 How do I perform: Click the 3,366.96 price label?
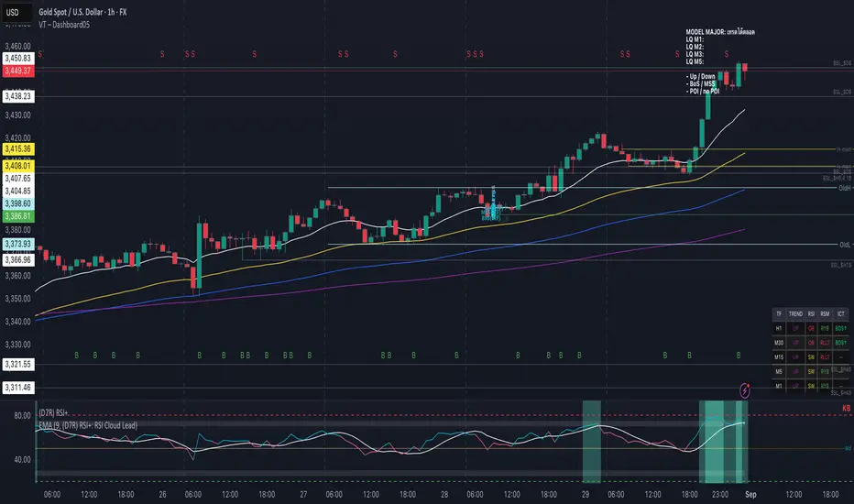18,260
